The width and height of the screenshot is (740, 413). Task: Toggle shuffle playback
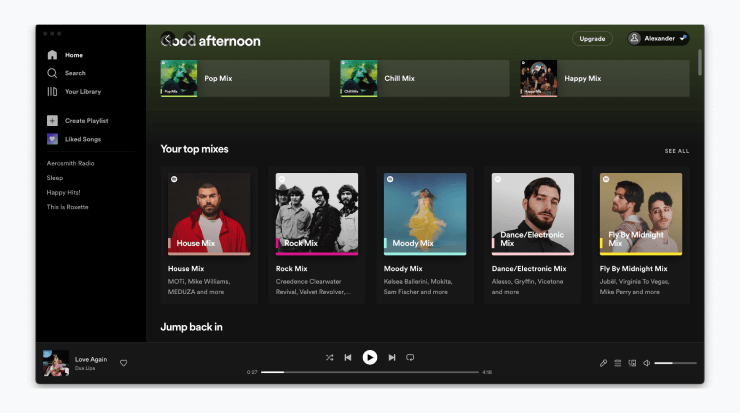click(x=329, y=357)
